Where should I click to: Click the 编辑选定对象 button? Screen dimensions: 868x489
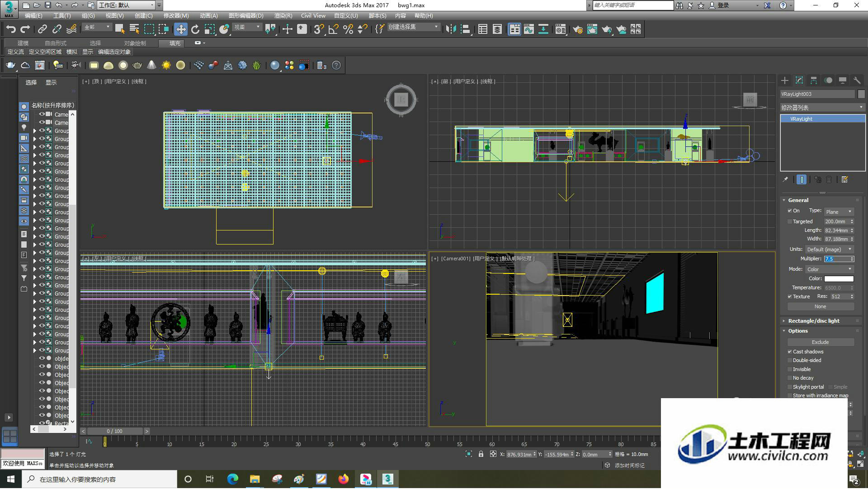114,52
